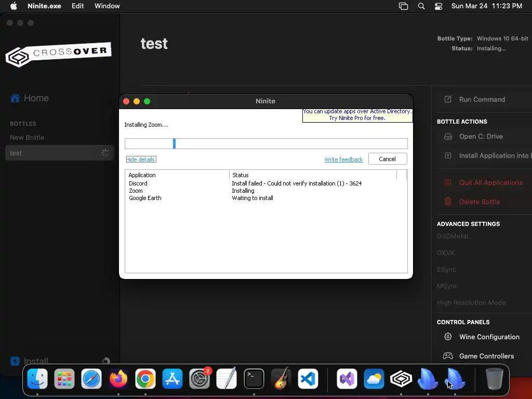Click Installing Zoom... label
532x399 pixels.
coord(146,125)
